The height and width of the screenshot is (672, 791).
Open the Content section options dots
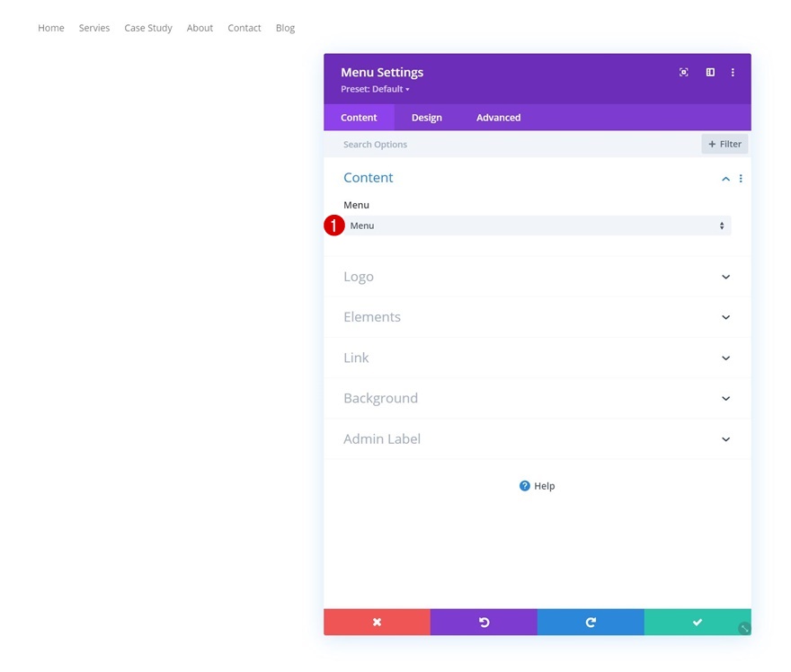coord(741,179)
